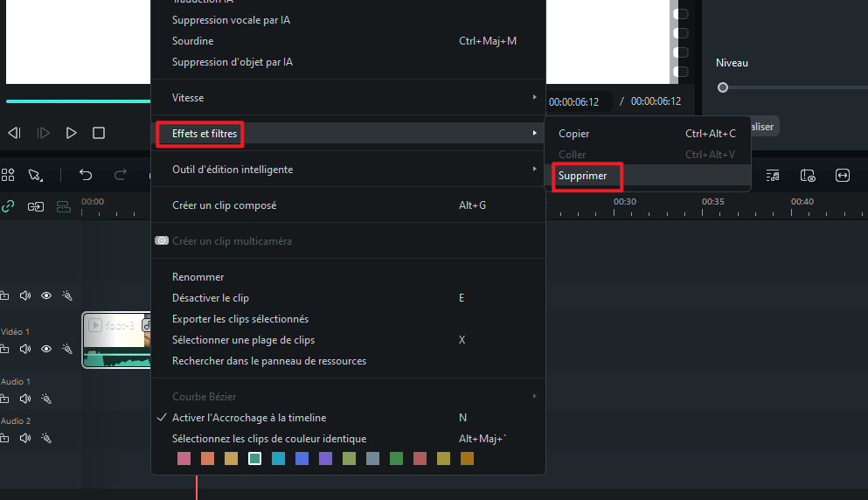Click the green track-magnet icon beside the ruler
Image resolution: width=868 pixels, height=500 pixels.
[x=64, y=206]
